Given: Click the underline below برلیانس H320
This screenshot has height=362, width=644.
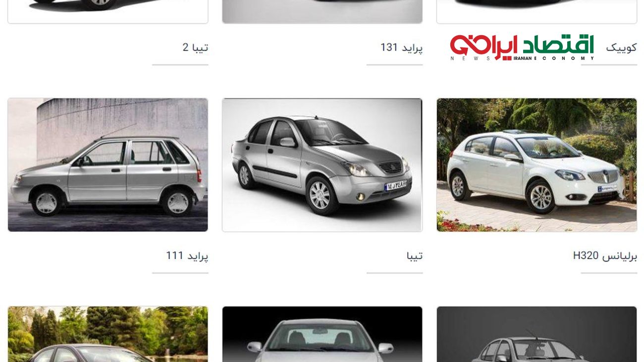Looking at the screenshot, I should [609, 273].
